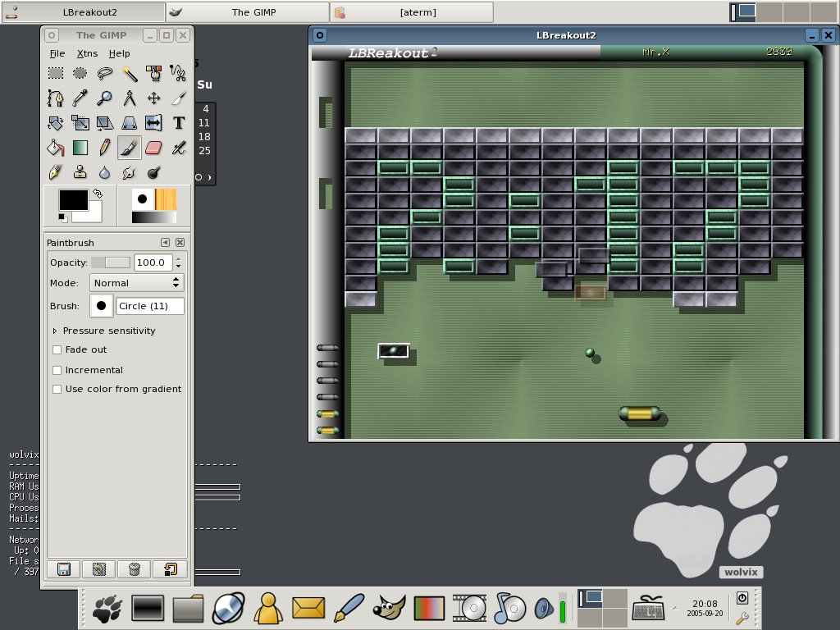The height and width of the screenshot is (630, 840).
Task: Switch to LBreakout2 in the taskbar
Action: click(x=83, y=11)
